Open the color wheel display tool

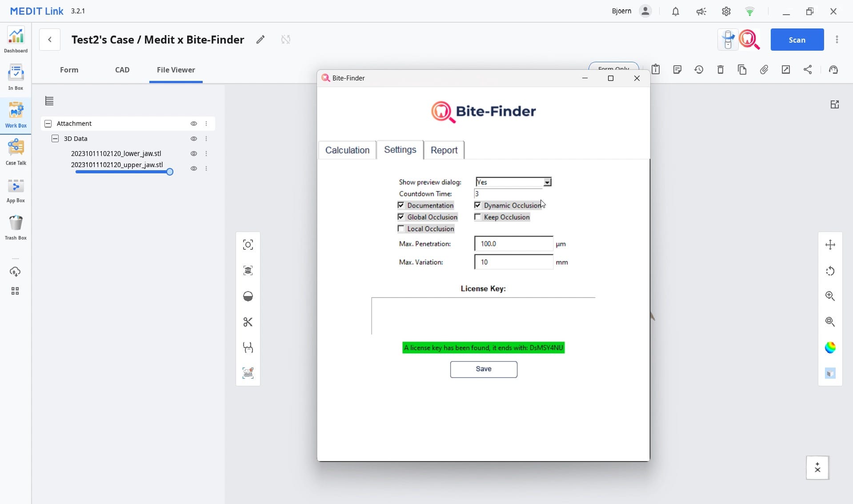830,348
